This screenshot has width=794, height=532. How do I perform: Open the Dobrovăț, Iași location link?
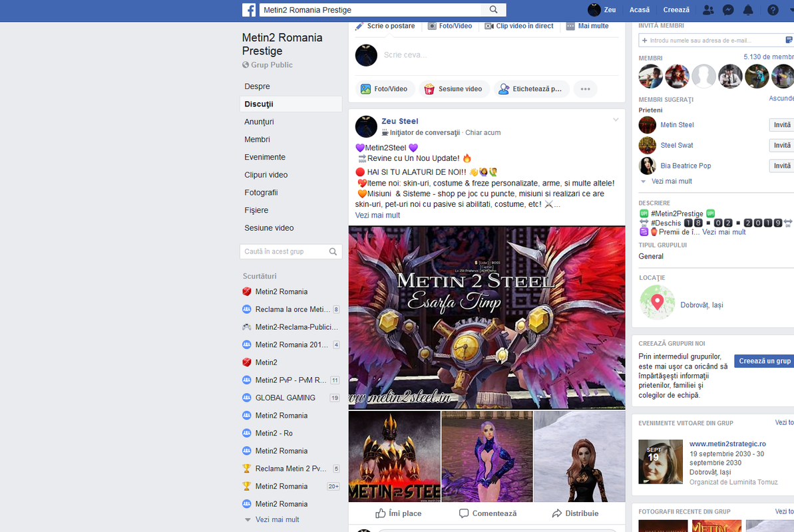pos(701,305)
